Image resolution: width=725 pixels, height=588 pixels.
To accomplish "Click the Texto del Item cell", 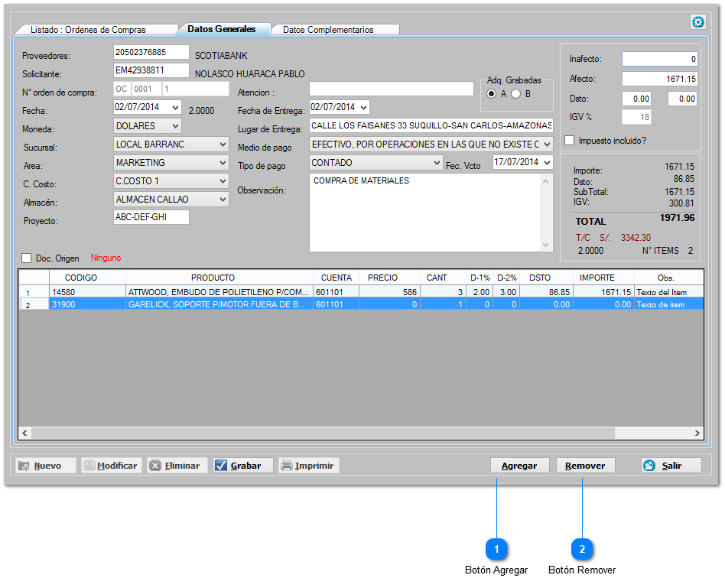I will click(x=669, y=292).
